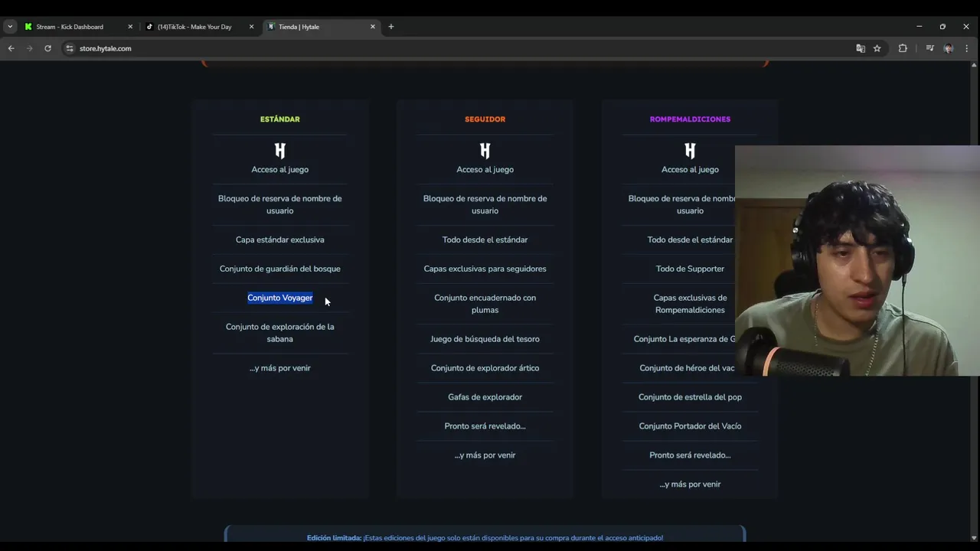Close the Tienda | Hytale tab

click(x=373, y=27)
